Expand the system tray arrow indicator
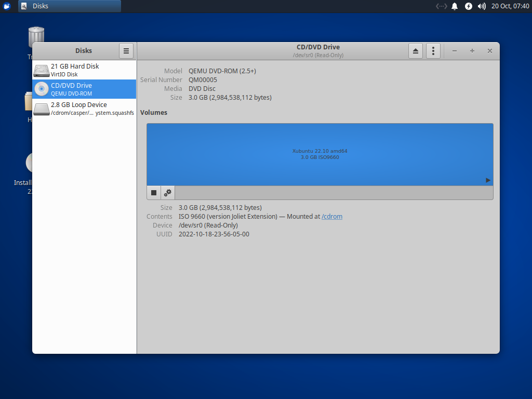Screen dimensions: 532x399 (x=441, y=6)
